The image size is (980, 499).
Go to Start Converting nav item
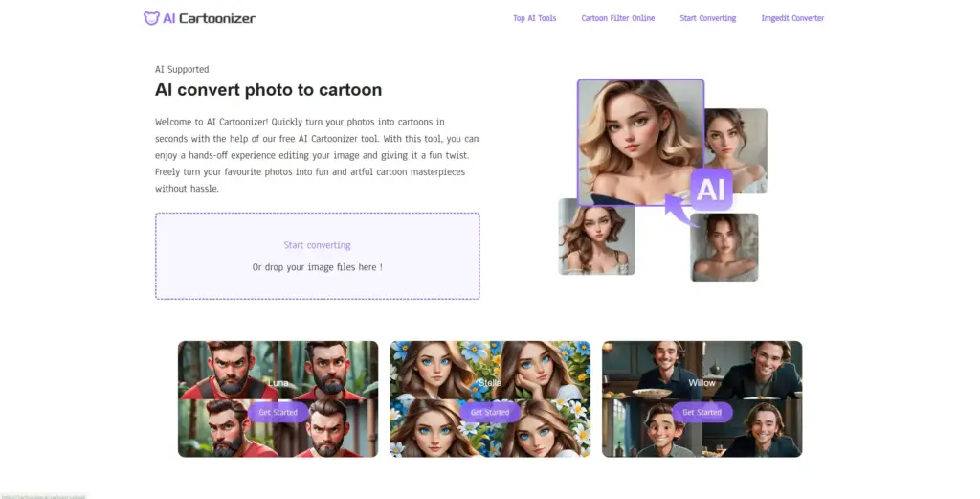click(708, 18)
